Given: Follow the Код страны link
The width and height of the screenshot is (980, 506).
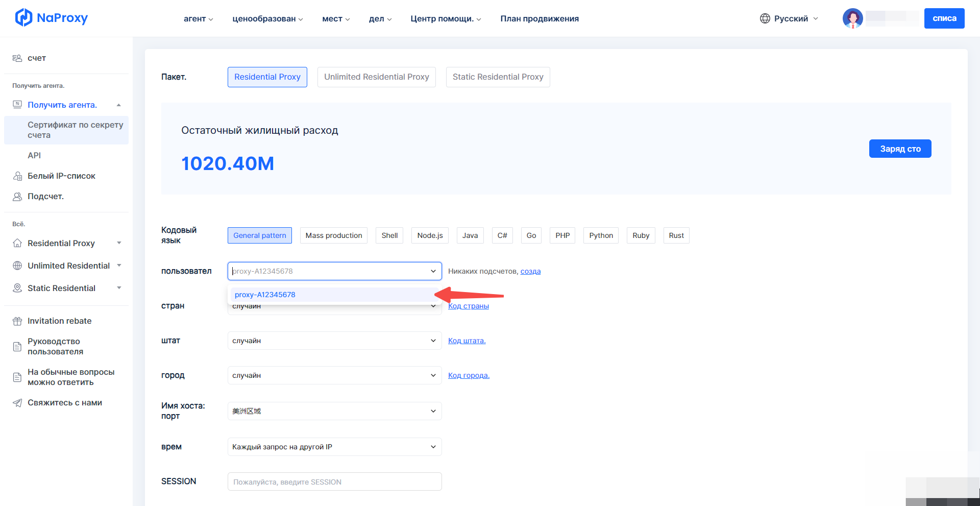Looking at the screenshot, I should (469, 306).
